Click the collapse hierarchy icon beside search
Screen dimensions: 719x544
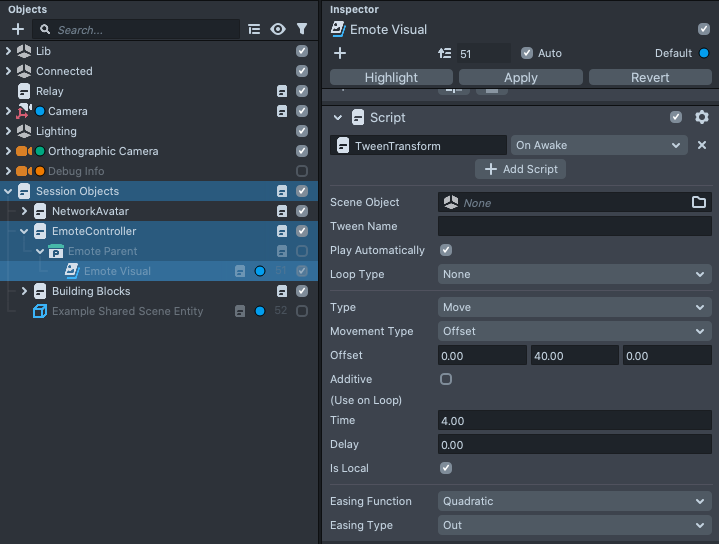click(x=254, y=30)
